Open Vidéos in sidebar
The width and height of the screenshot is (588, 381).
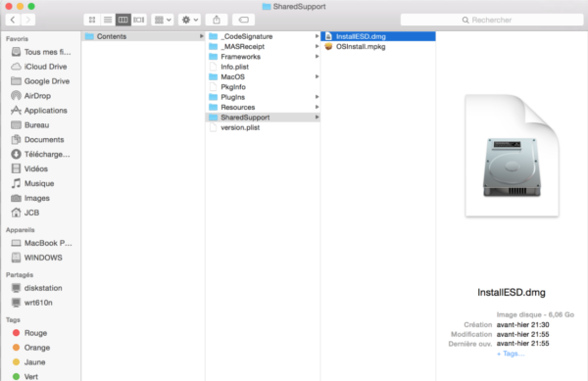click(x=41, y=168)
